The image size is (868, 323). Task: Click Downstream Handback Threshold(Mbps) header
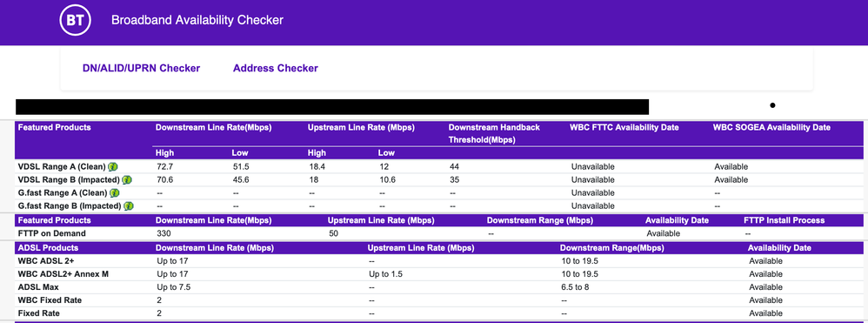click(x=494, y=133)
